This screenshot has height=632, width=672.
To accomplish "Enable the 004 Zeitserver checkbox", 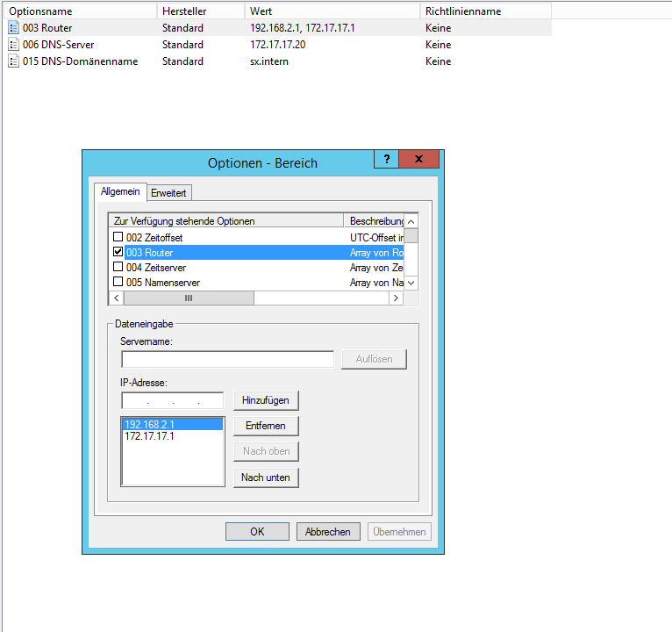I will tap(118, 267).
